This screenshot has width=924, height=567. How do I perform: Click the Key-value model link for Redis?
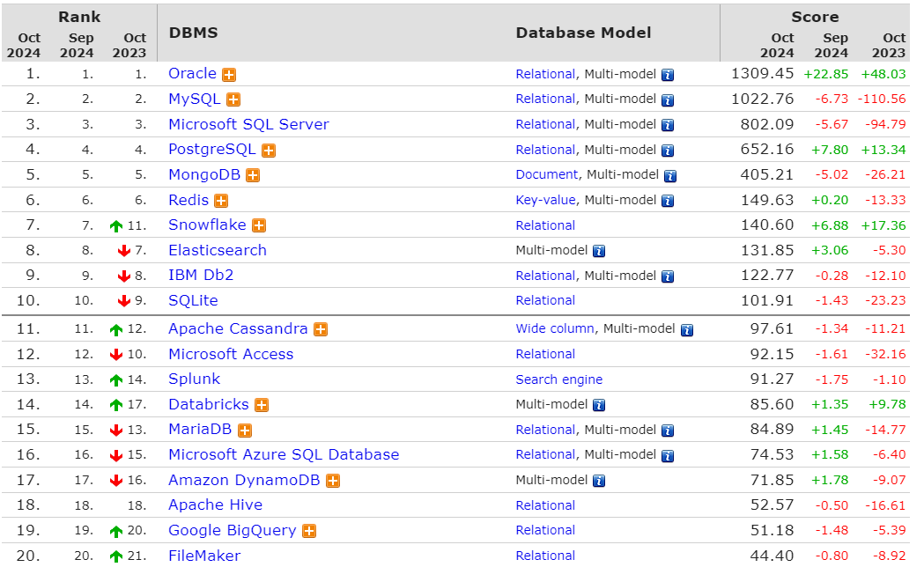[x=545, y=200]
